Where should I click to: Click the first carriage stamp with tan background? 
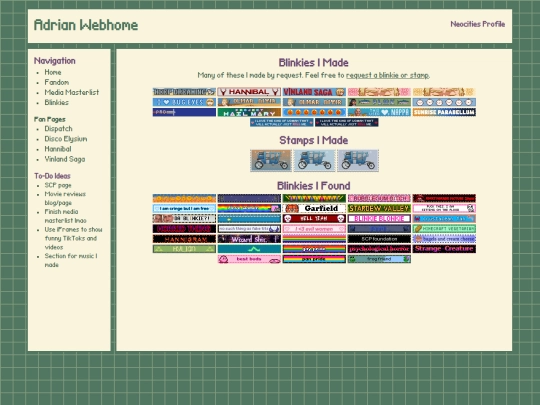[271, 160]
